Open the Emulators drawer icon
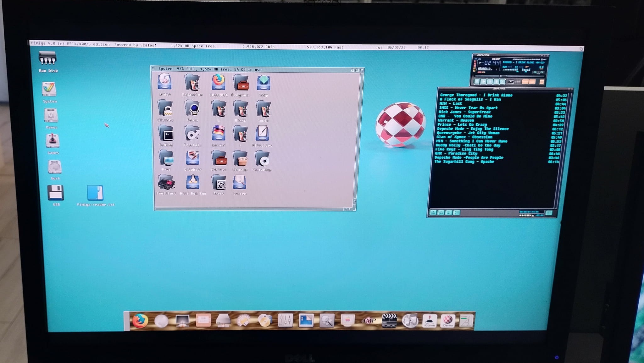 click(166, 183)
